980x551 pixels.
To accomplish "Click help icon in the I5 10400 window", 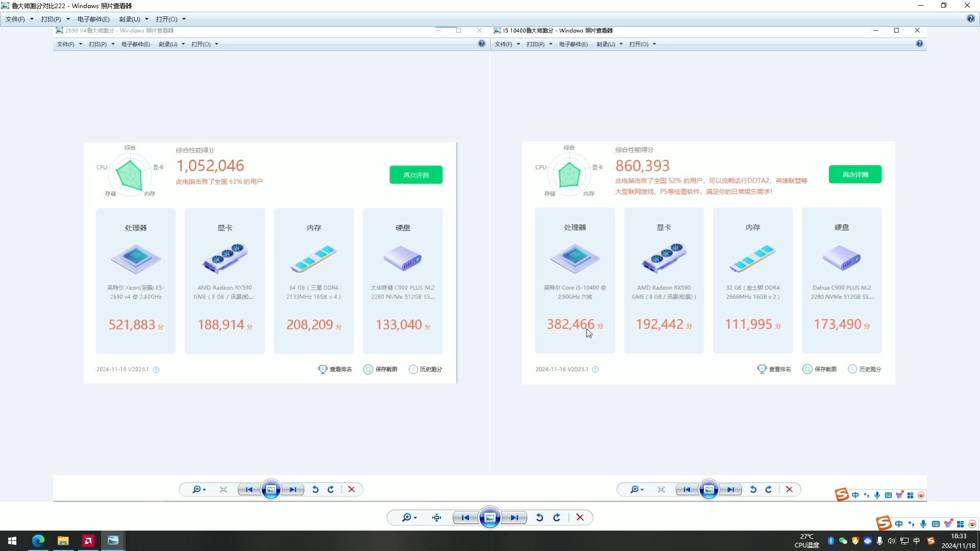I will pos(919,44).
